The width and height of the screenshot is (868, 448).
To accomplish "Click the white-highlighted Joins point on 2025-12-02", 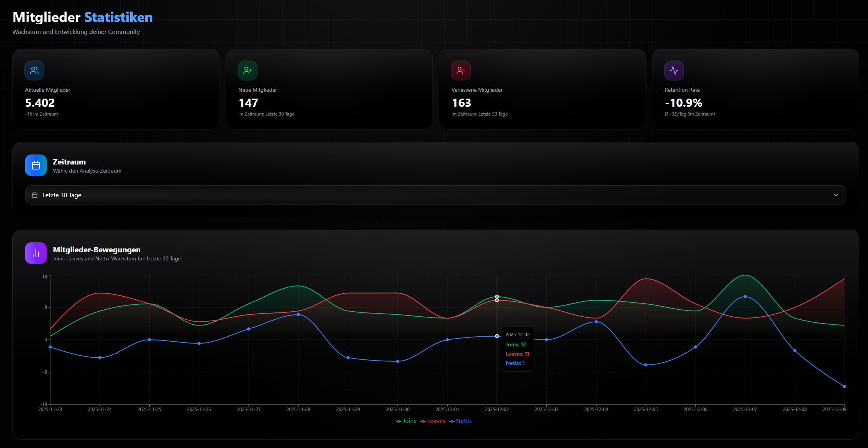I will 497,297.
